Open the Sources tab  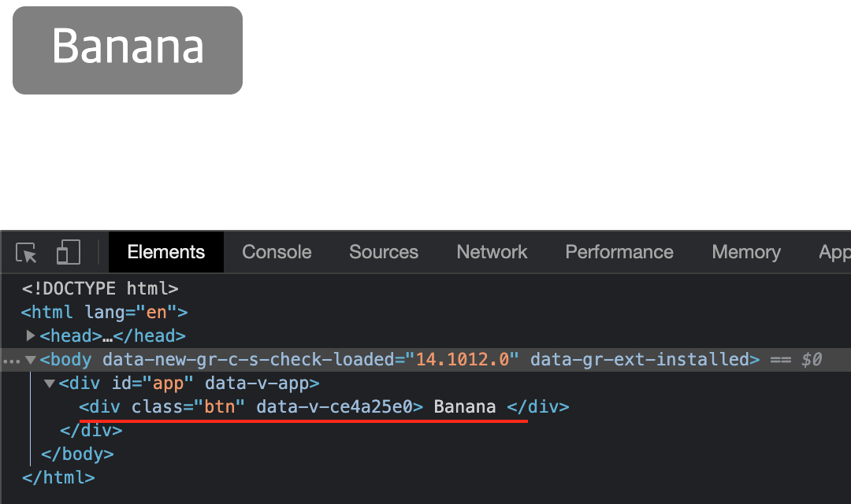[384, 252]
